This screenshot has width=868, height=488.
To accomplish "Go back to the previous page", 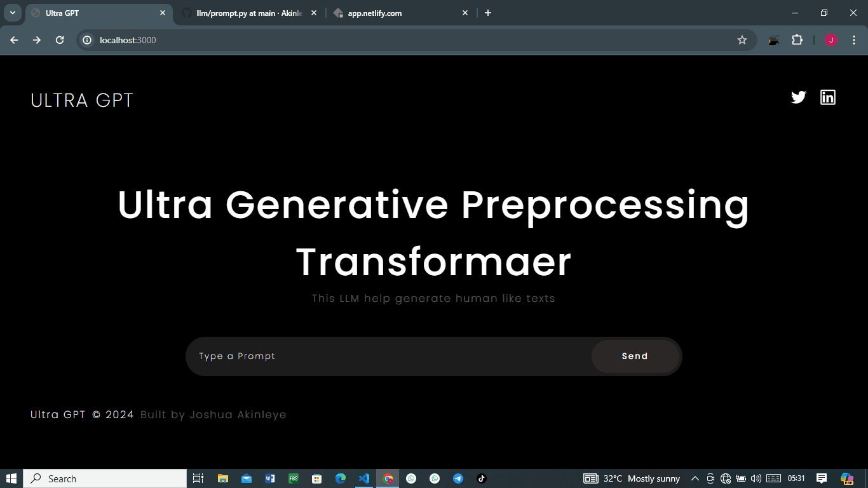I will (x=14, y=40).
